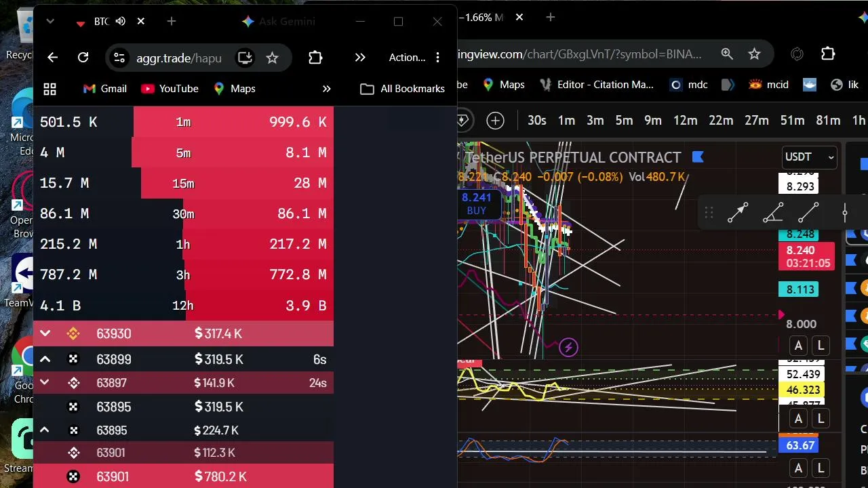Open new tab in TradingView browser window
Screen dimensions: 868x488
[x=550, y=17]
